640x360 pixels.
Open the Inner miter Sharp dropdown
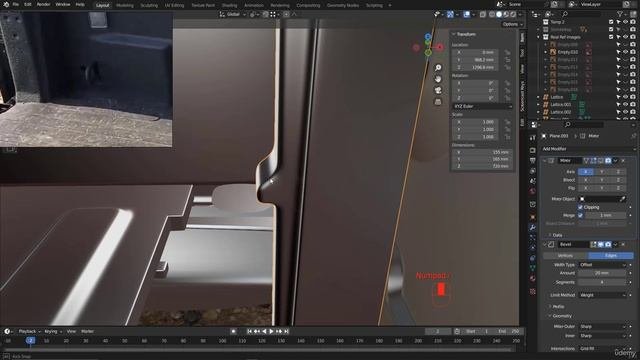(602, 336)
